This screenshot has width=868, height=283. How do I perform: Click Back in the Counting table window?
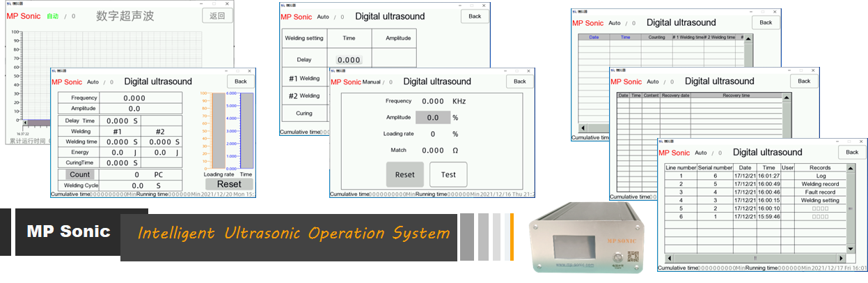[765, 22]
